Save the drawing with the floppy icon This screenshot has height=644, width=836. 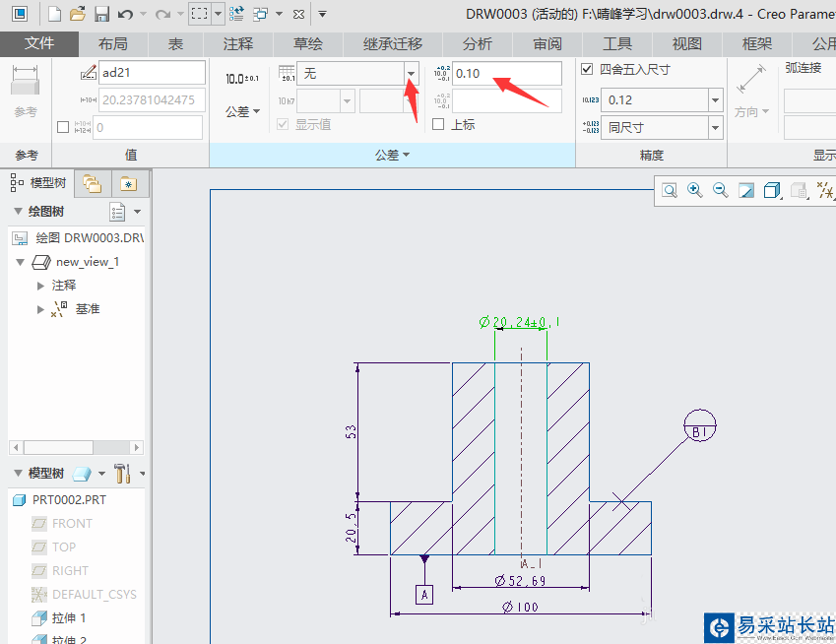coord(101,14)
